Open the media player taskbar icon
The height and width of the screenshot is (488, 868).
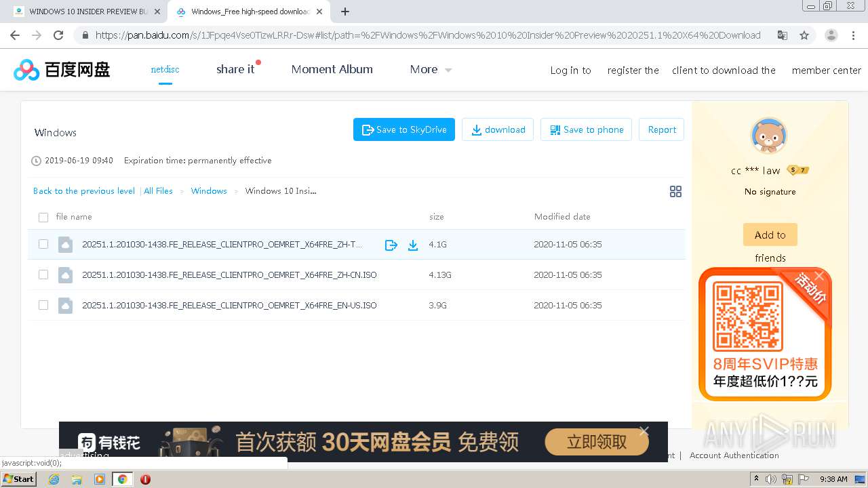(100, 479)
